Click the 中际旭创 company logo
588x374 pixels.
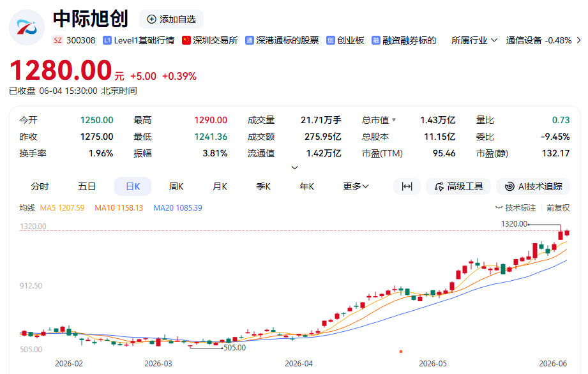tap(27, 27)
